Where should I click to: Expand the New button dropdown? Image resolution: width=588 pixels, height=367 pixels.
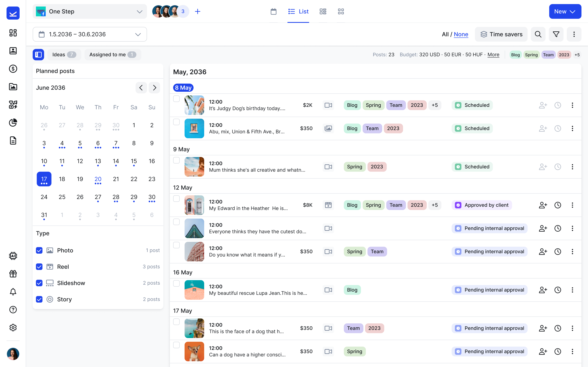coord(565,11)
